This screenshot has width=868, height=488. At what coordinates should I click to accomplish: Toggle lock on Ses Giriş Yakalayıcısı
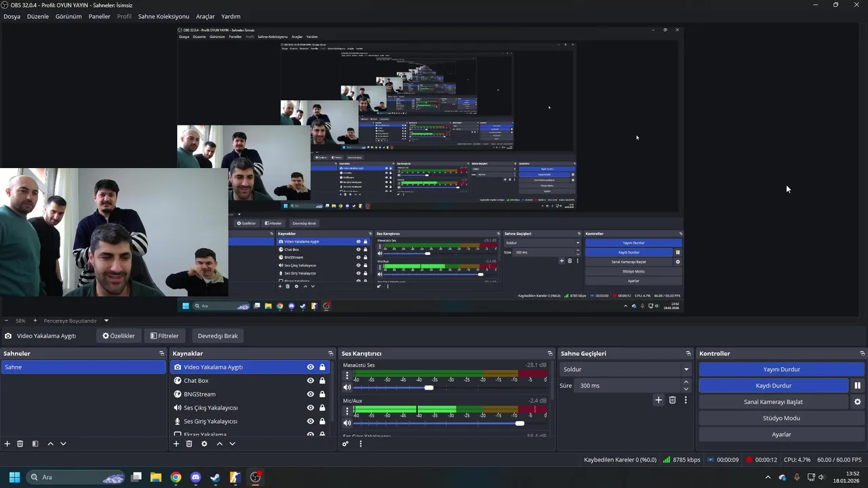coord(322,422)
